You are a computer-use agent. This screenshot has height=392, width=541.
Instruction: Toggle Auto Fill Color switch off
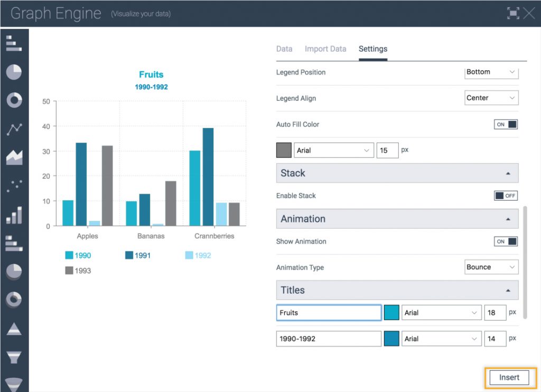[x=506, y=125]
